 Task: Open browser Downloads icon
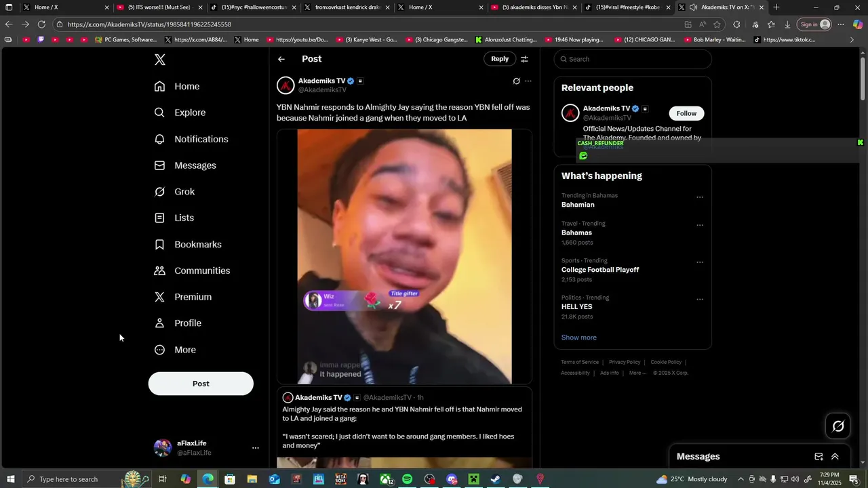(787, 24)
